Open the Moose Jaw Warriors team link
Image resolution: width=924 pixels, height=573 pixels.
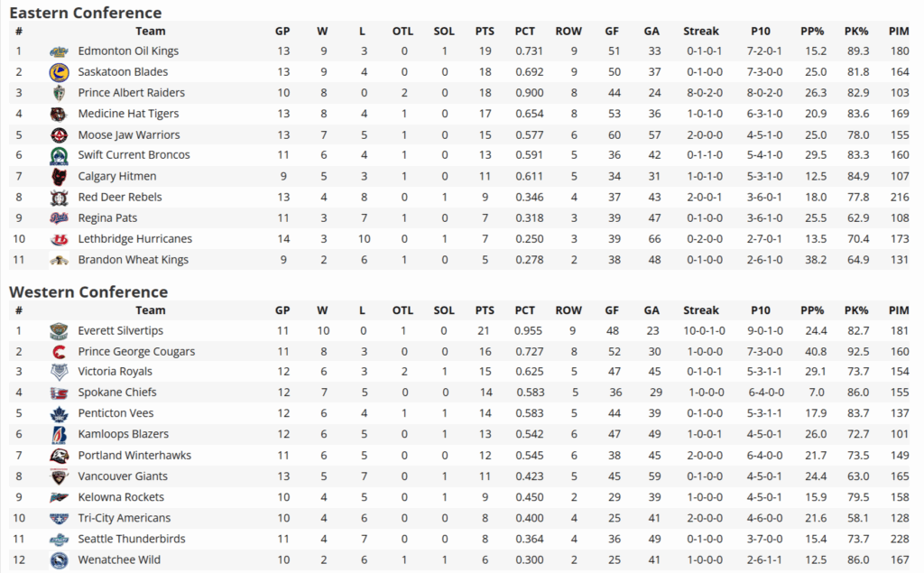[128, 134]
